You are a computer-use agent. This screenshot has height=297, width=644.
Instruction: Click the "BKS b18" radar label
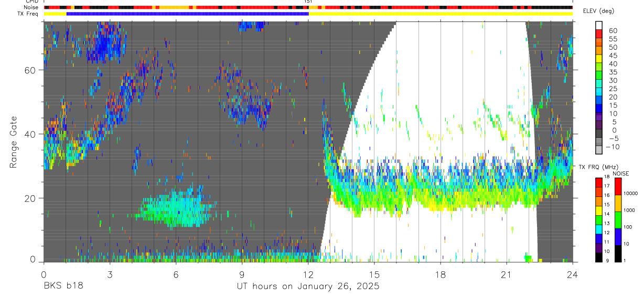(x=63, y=287)
